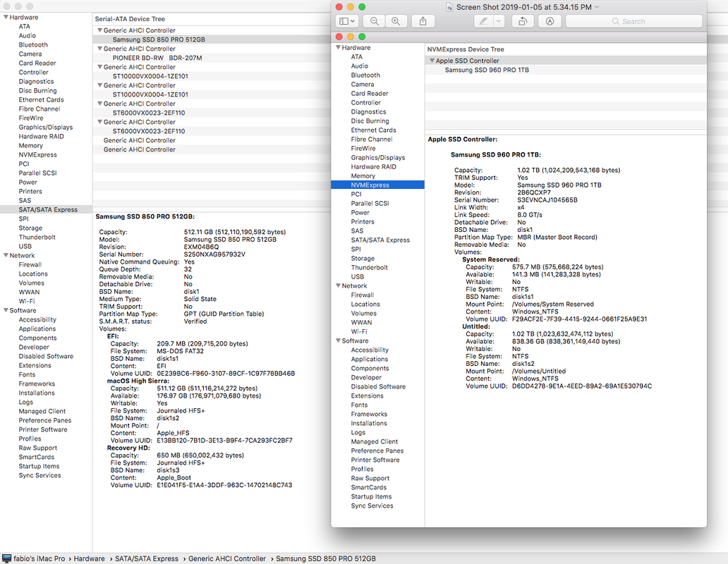728x564 pixels.
Task: Open Thunderbolt in the left window sidebar
Action: point(37,237)
